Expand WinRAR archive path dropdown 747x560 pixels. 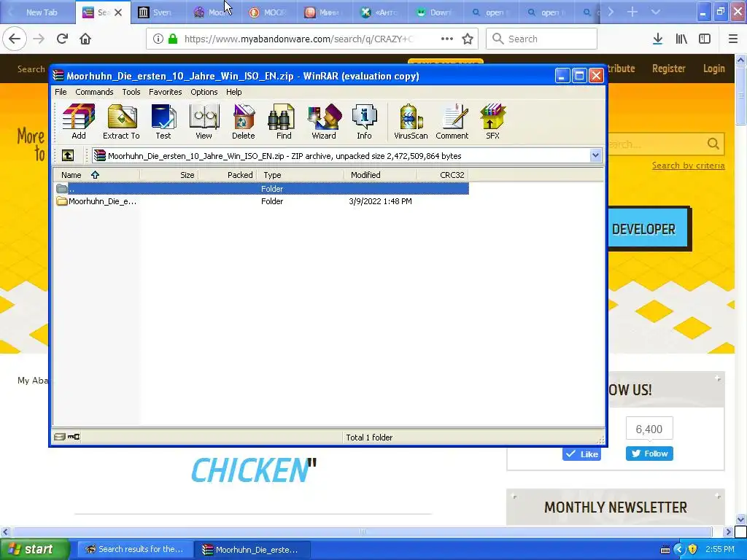[595, 155]
